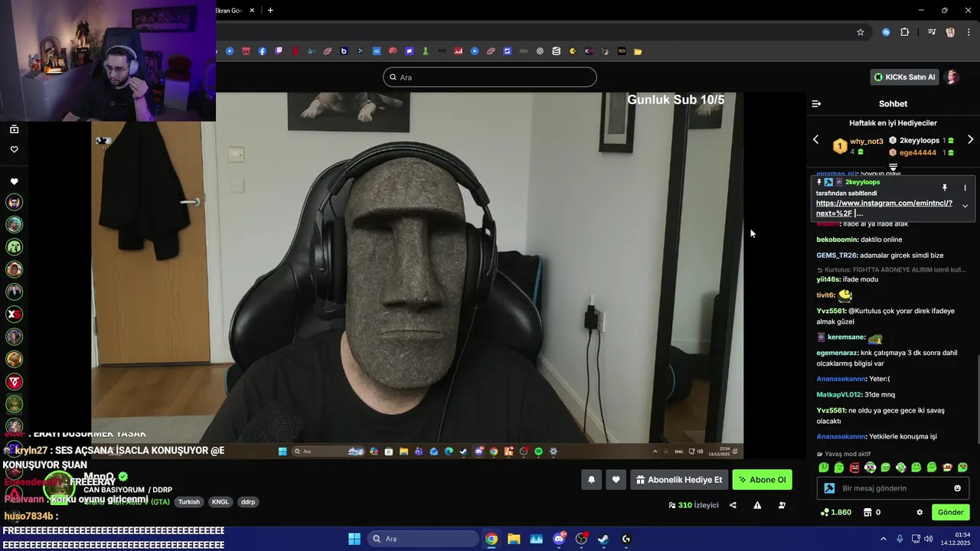Follow the channel with heart button
980x551 pixels.
point(616,480)
